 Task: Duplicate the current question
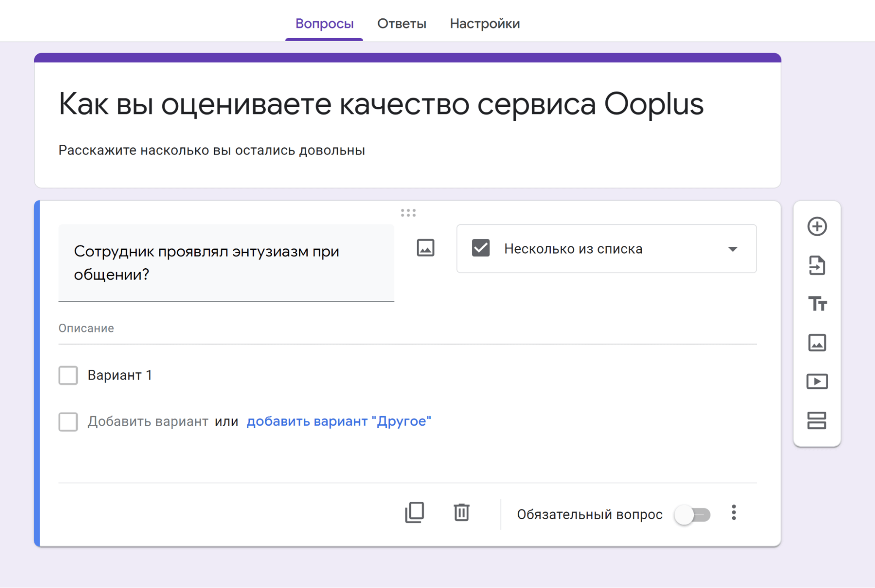pyautogui.click(x=415, y=513)
